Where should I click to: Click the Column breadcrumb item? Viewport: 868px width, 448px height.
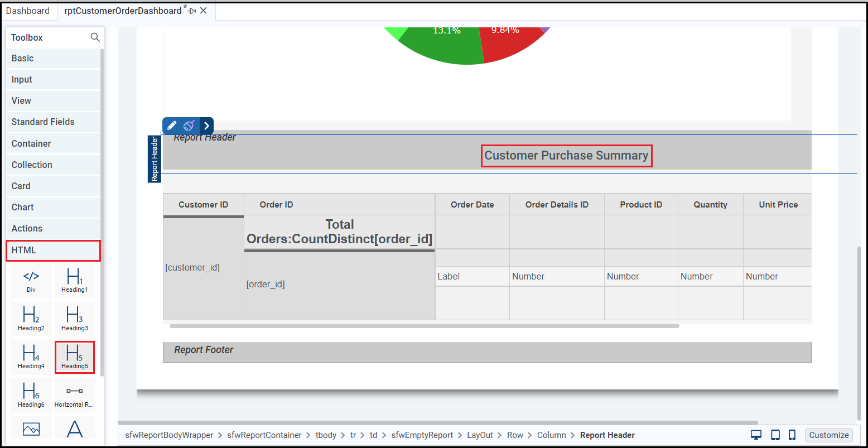coord(552,435)
